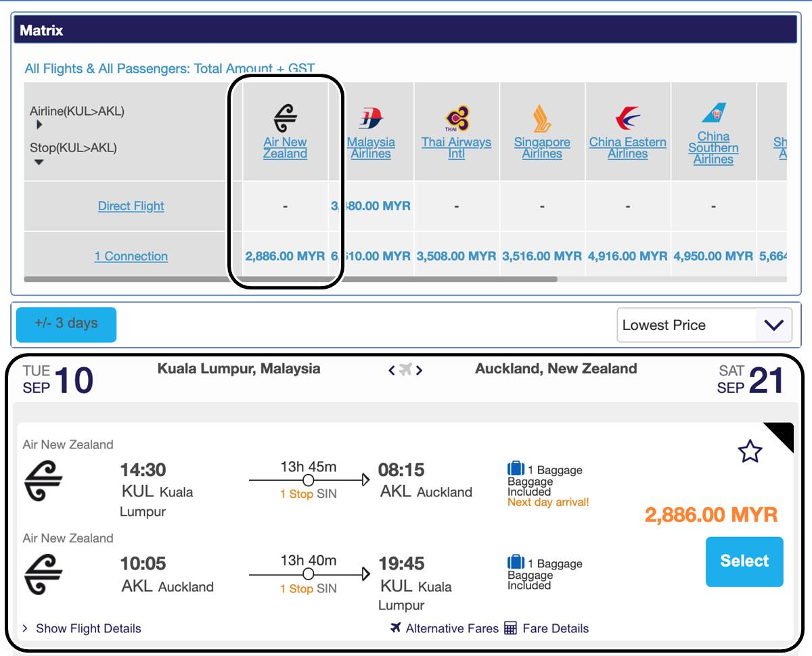Click the 14:30 departure time
Viewport: 812px width, 656px height.
143,470
